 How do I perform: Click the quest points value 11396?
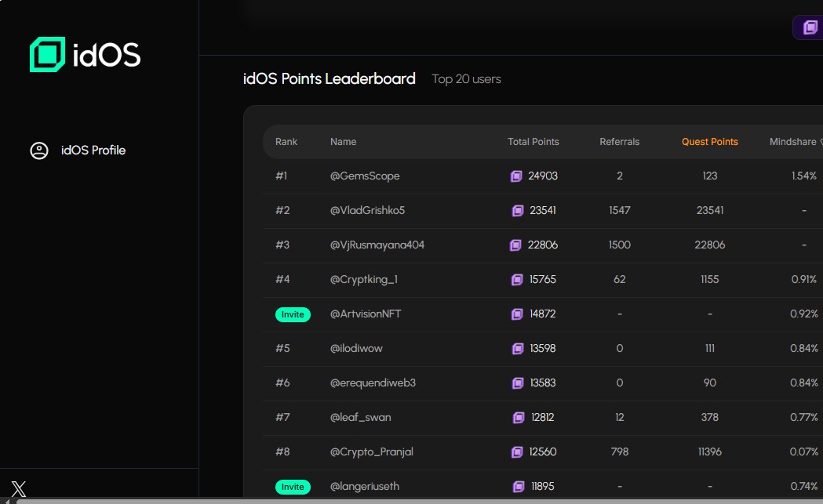coord(709,452)
